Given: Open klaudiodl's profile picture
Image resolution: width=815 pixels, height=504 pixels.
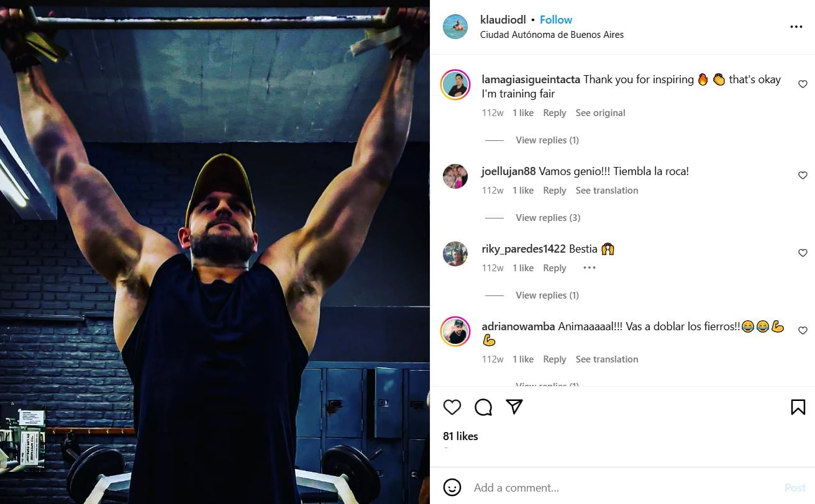Looking at the screenshot, I should click(x=455, y=27).
